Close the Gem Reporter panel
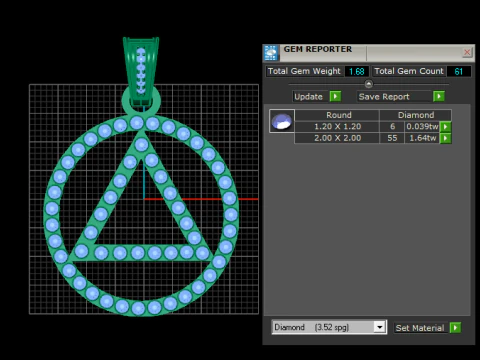480x360 pixels. tap(467, 52)
